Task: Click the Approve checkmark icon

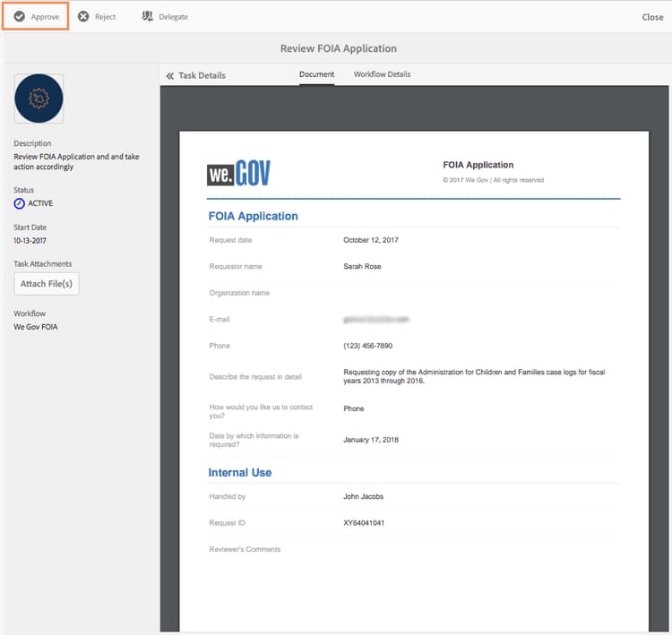Action: click(x=20, y=17)
